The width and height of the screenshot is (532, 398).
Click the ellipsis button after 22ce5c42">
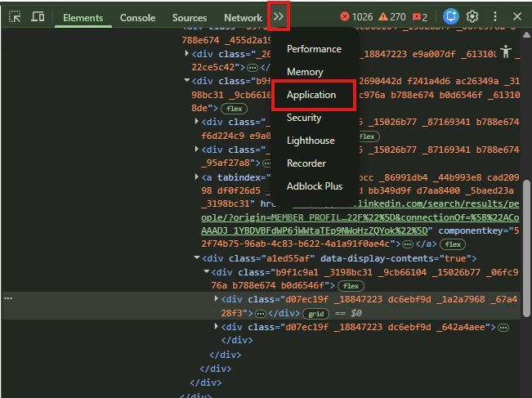(253, 68)
